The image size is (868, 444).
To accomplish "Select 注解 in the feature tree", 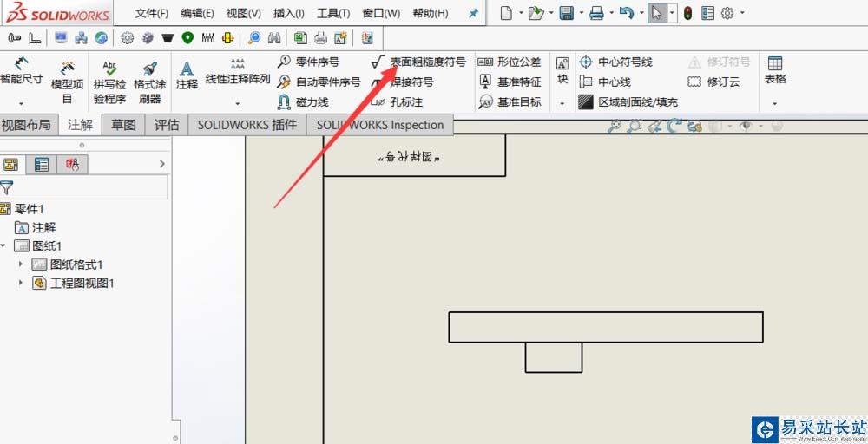I will 35,227.
